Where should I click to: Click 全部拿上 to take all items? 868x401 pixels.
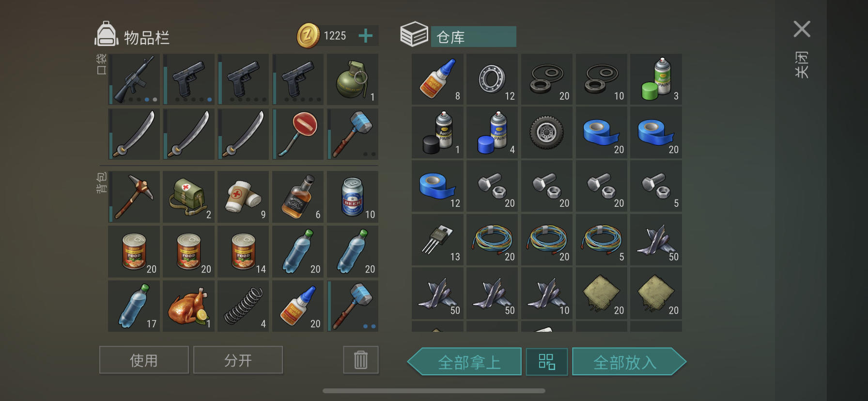point(465,362)
